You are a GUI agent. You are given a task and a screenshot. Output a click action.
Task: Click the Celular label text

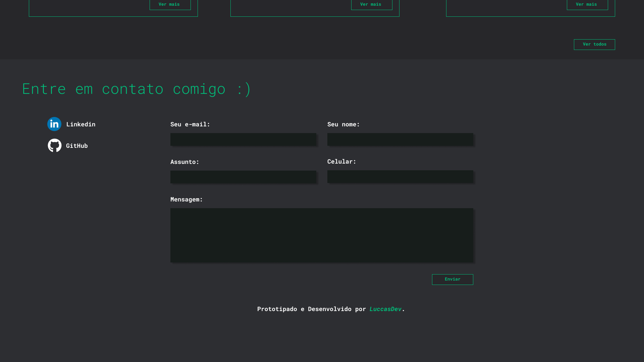[x=341, y=162]
